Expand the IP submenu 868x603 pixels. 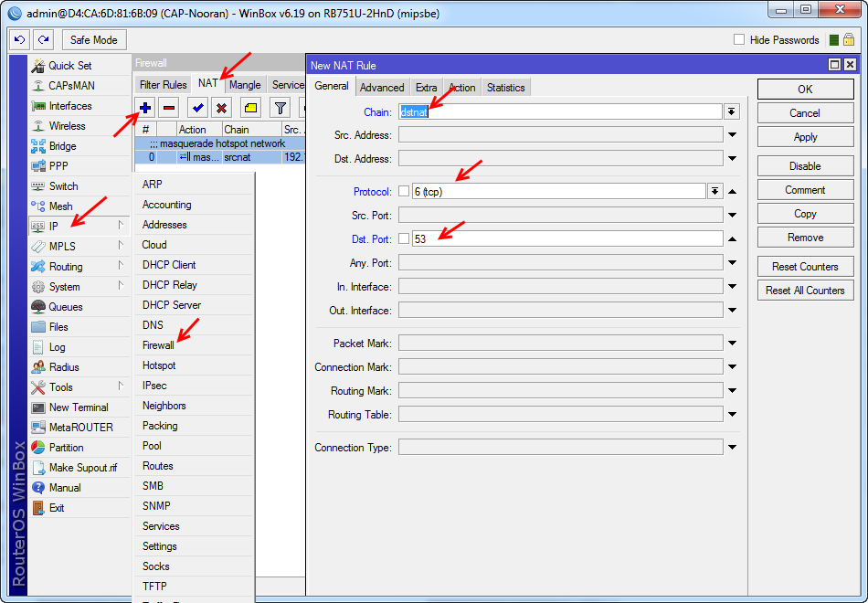79,226
